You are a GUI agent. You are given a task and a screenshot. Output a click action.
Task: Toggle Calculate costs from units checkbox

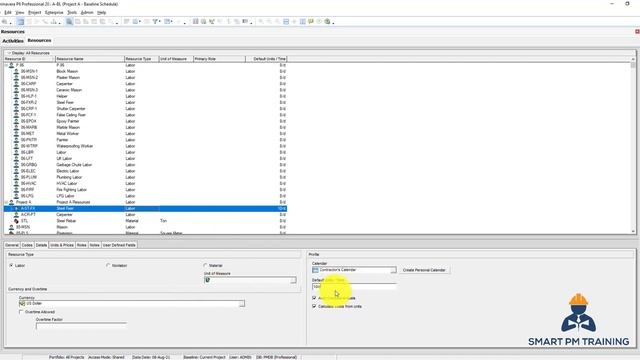point(314,306)
